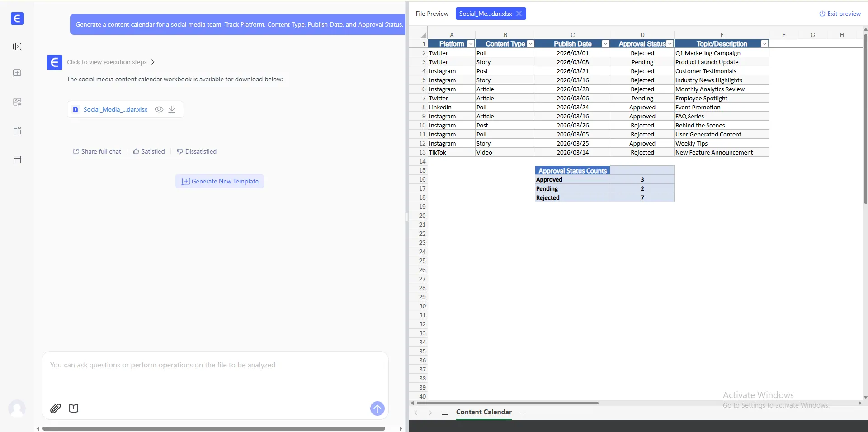The height and width of the screenshot is (432, 868).
Task: Click Exit preview link
Action: pyautogui.click(x=840, y=14)
